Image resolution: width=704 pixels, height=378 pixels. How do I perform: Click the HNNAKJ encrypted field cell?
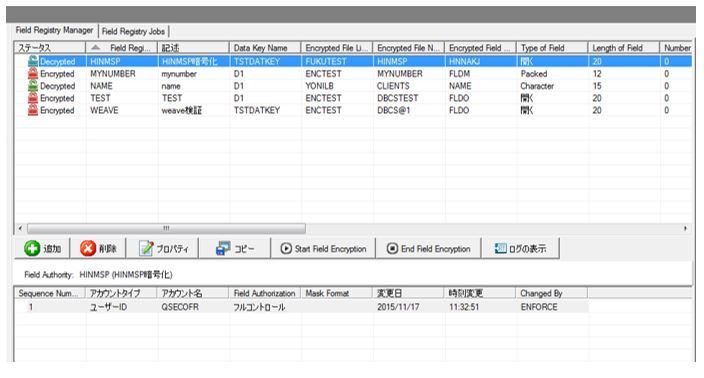coord(464,62)
